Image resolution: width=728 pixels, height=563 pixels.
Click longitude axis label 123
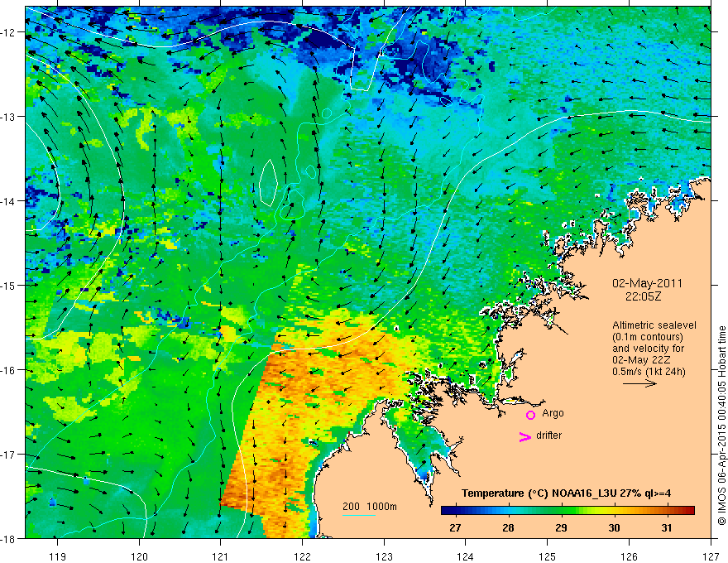[384, 556]
